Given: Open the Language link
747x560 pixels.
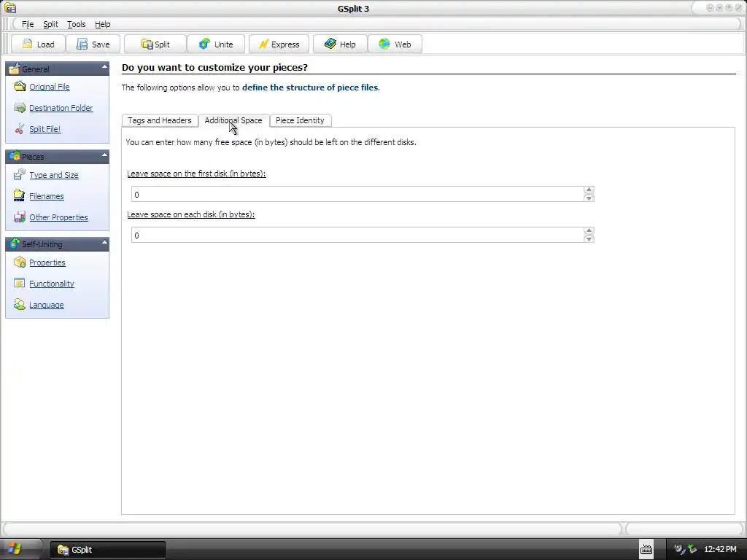Looking at the screenshot, I should [x=46, y=305].
